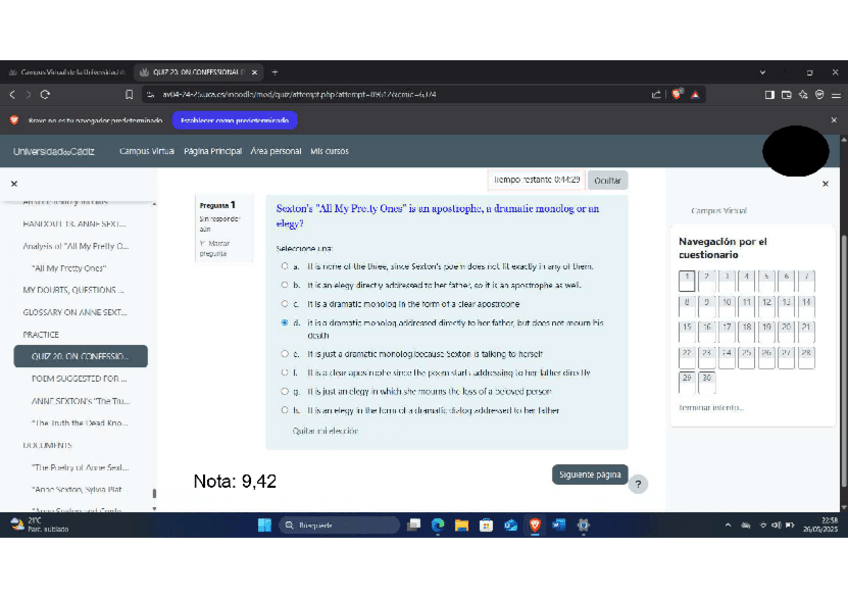848x599 pixels.
Task: Click the Brave Shields lion icon in address bar
Action: click(677, 95)
